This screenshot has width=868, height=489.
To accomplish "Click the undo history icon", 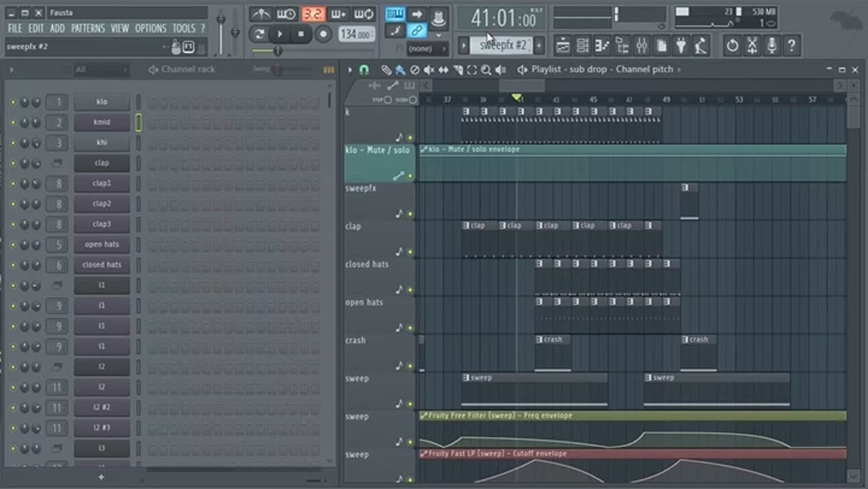I will [732, 45].
